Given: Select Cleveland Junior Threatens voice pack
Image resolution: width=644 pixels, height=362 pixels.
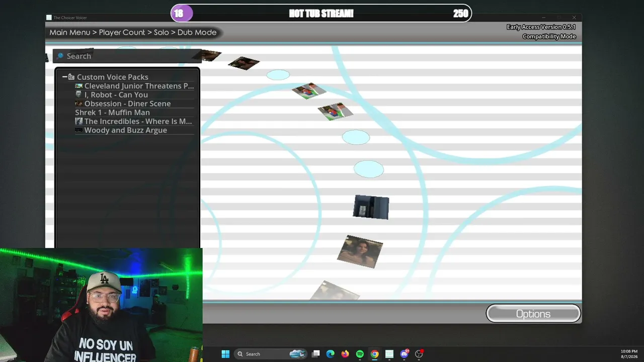Looking at the screenshot, I should [134, 86].
